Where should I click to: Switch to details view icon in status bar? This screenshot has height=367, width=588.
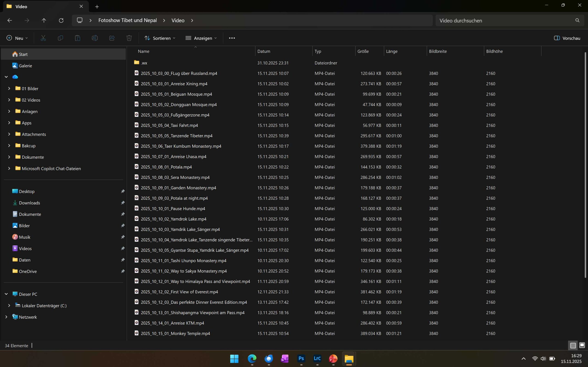(573, 345)
